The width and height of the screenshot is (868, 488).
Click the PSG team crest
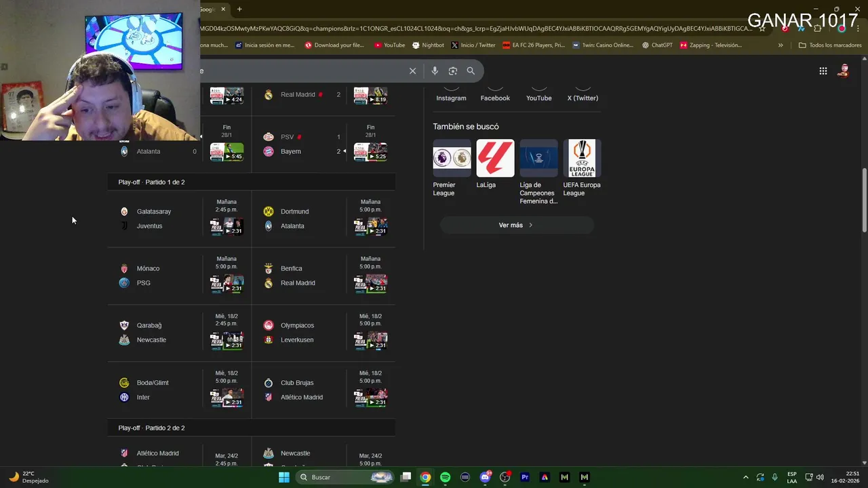[x=124, y=283]
